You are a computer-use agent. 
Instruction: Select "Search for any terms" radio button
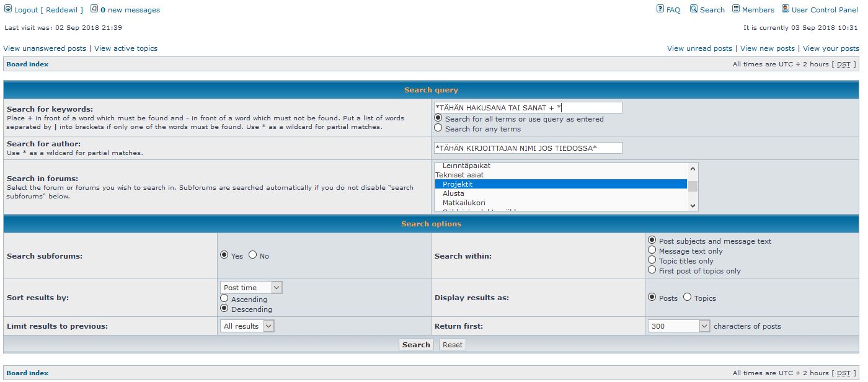(439, 128)
